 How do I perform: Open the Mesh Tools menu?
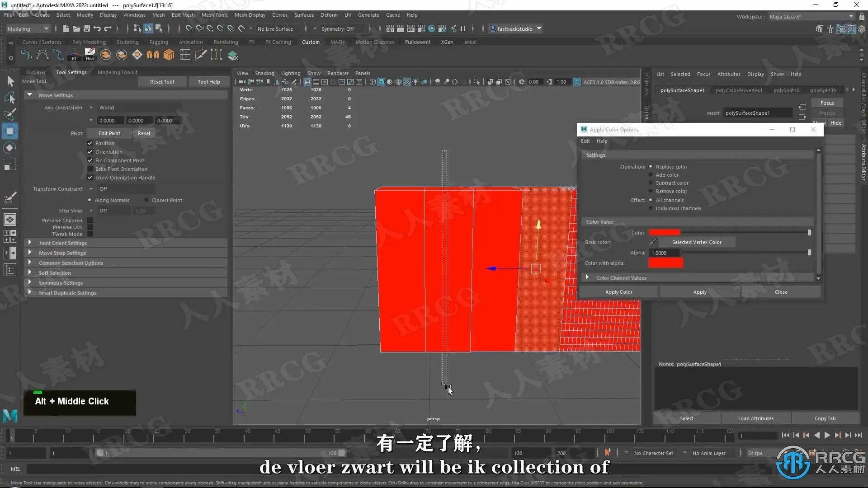[x=214, y=15]
